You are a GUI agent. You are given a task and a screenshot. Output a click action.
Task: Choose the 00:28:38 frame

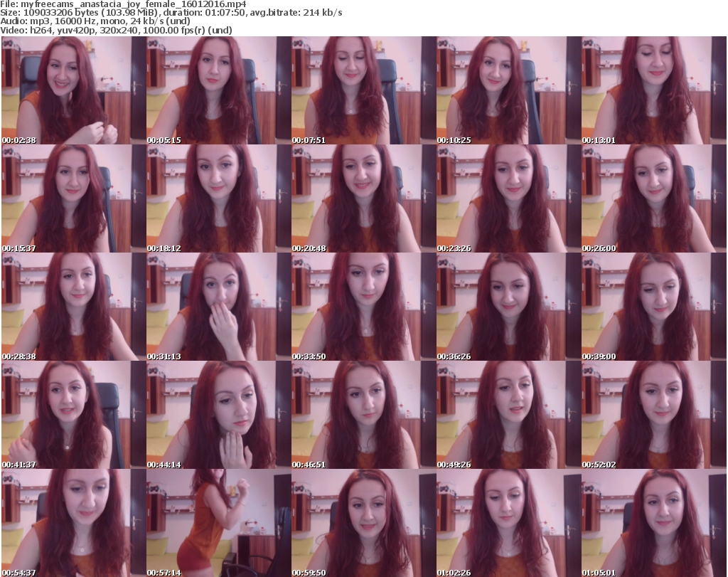(74, 307)
